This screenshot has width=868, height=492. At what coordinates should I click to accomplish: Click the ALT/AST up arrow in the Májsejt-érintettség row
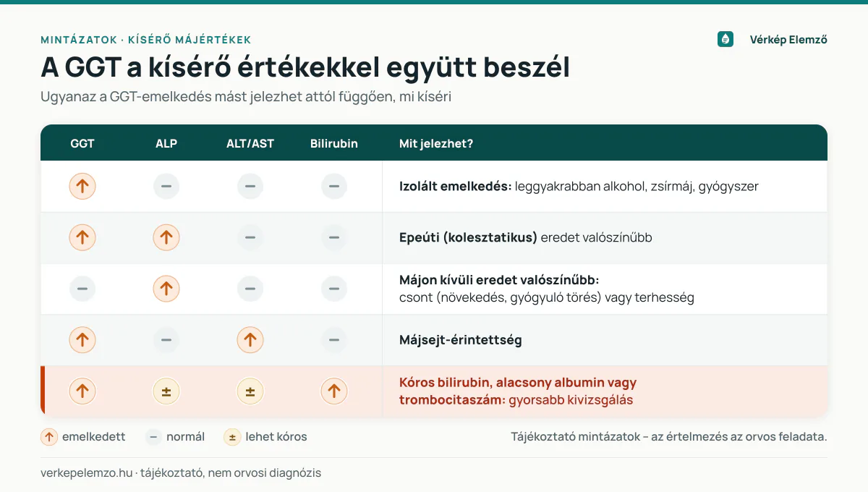(250, 340)
